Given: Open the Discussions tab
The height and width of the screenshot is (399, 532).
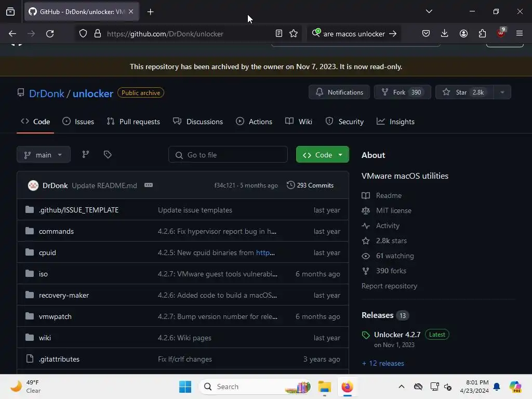Looking at the screenshot, I should click(x=198, y=122).
